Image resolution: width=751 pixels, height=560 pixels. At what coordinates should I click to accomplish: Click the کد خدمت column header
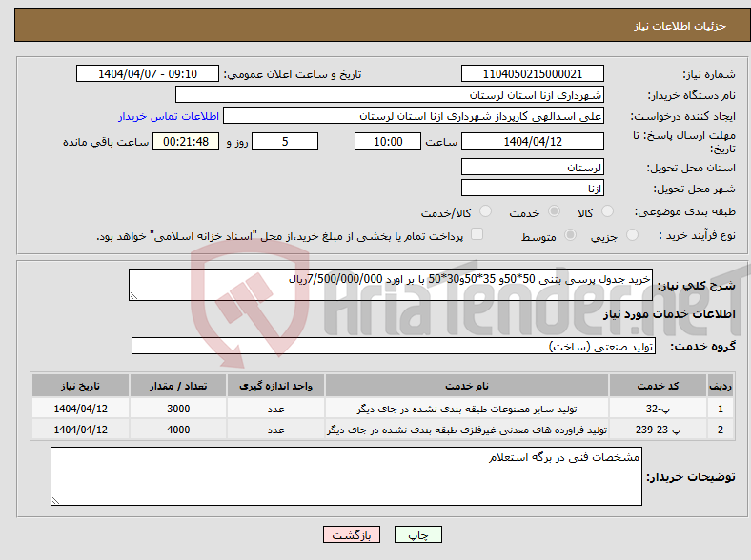coord(659,386)
